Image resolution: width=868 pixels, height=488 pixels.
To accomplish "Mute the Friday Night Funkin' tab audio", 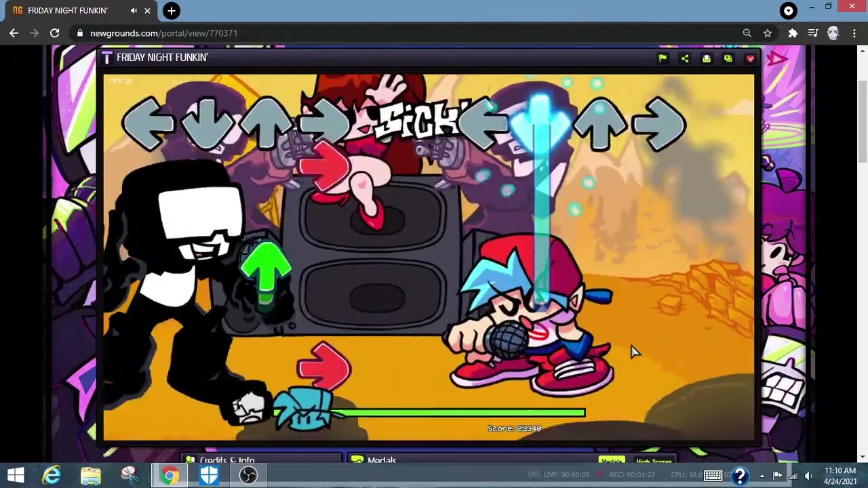I will pyautogui.click(x=134, y=11).
